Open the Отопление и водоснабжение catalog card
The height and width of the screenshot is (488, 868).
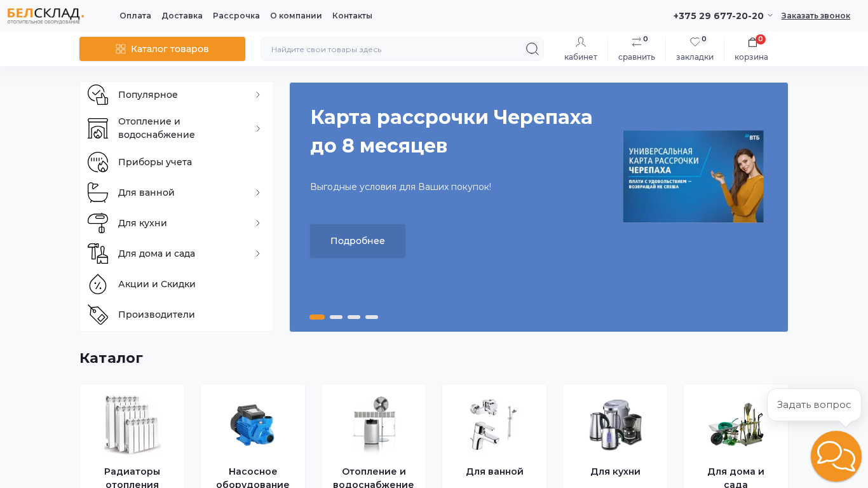click(x=374, y=437)
